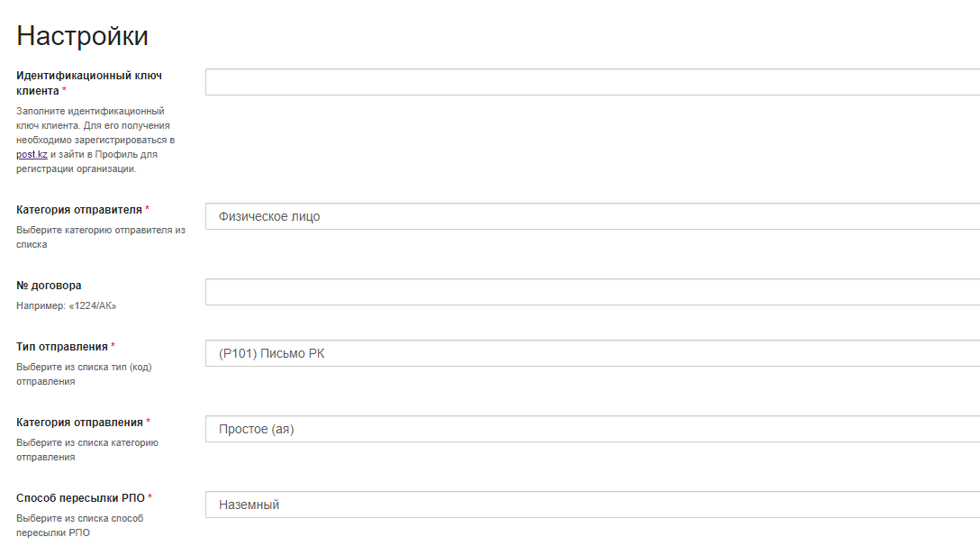Click the Способ пересылки РПО label
980x546 pixels.
click(81, 498)
